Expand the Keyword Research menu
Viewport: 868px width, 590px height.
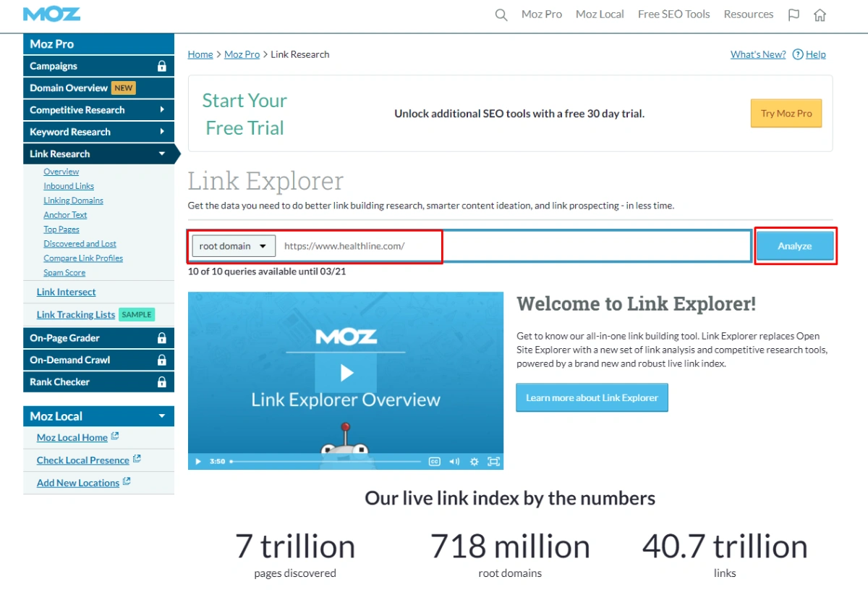[162, 132]
